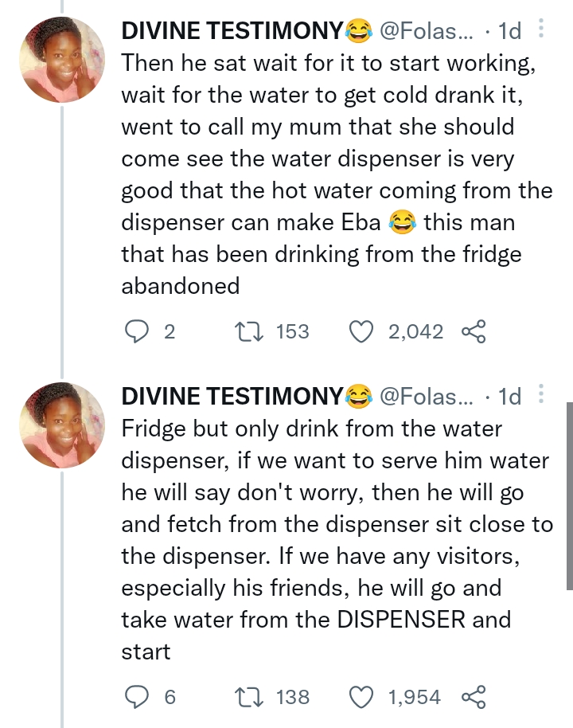Share the second tweet via share icon

click(473, 697)
